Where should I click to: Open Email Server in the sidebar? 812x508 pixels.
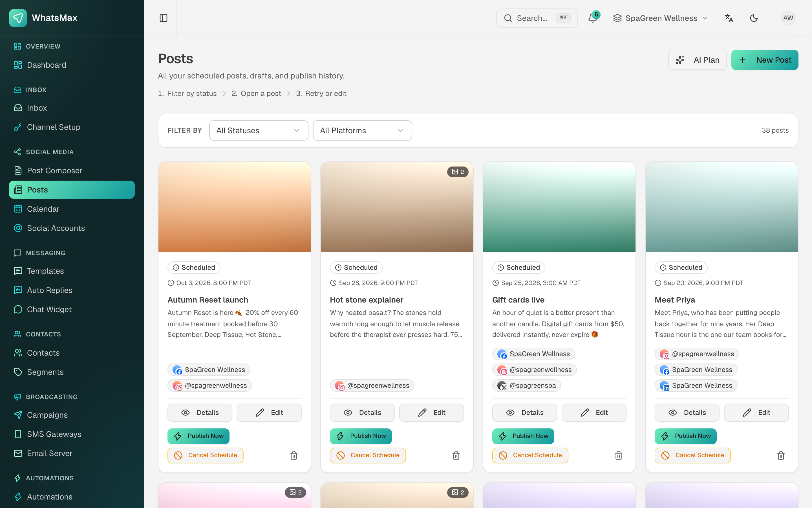pos(72,453)
